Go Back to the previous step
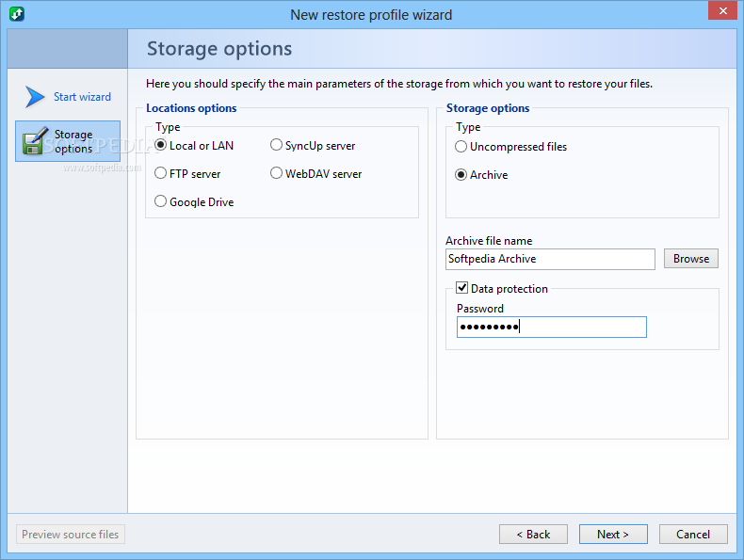Viewport: 744px width, 560px height. tap(533, 535)
